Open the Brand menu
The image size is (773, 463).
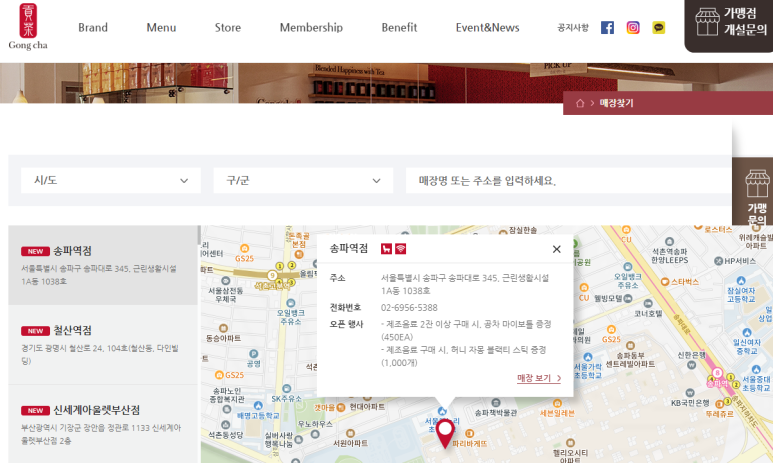(93, 28)
